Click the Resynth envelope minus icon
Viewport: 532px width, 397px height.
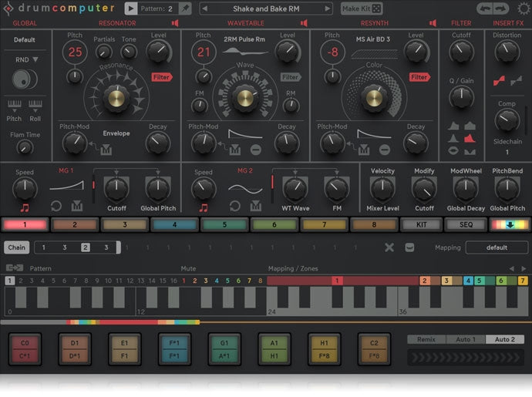(x=385, y=150)
